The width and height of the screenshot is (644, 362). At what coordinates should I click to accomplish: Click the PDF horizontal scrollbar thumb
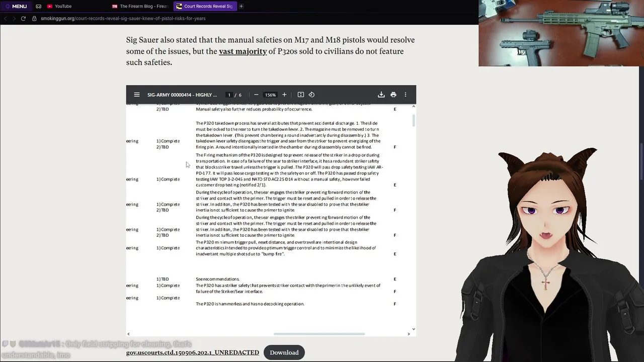click(x=319, y=334)
